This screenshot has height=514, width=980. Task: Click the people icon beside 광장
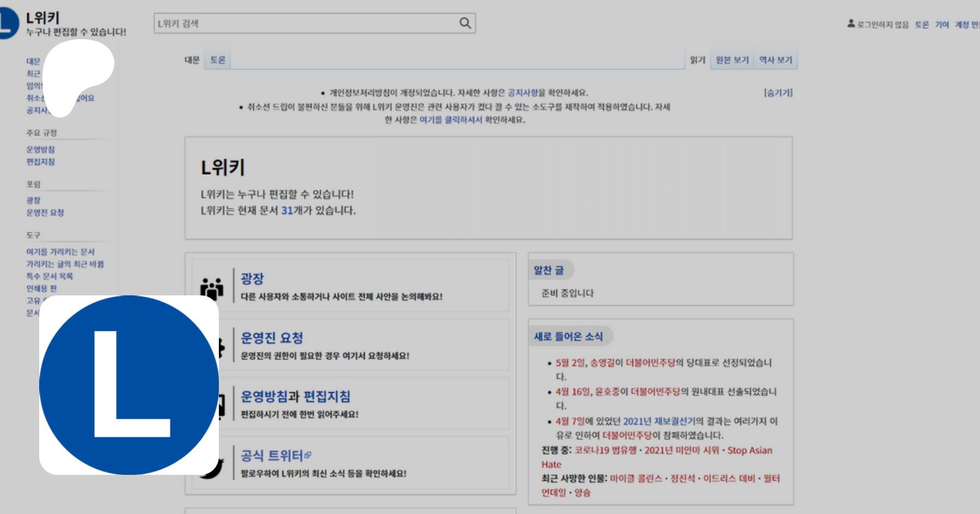point(212,288)
